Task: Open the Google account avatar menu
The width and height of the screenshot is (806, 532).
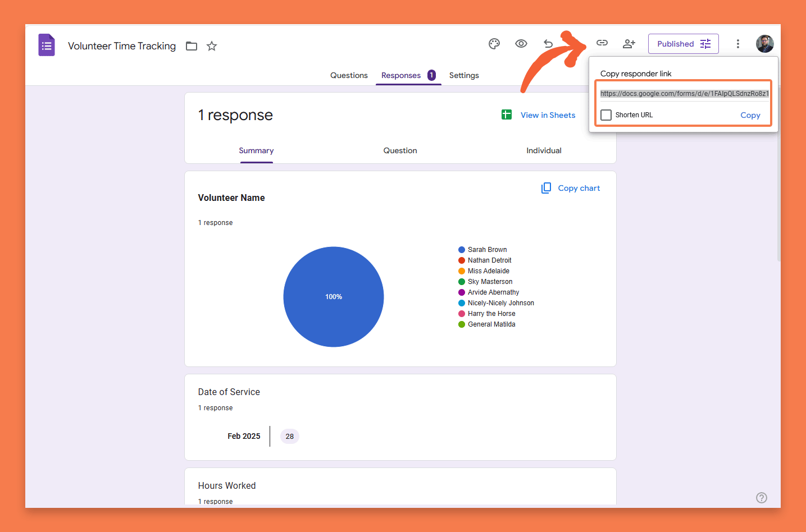Action: pyautogui.click(x=764, y=44)
